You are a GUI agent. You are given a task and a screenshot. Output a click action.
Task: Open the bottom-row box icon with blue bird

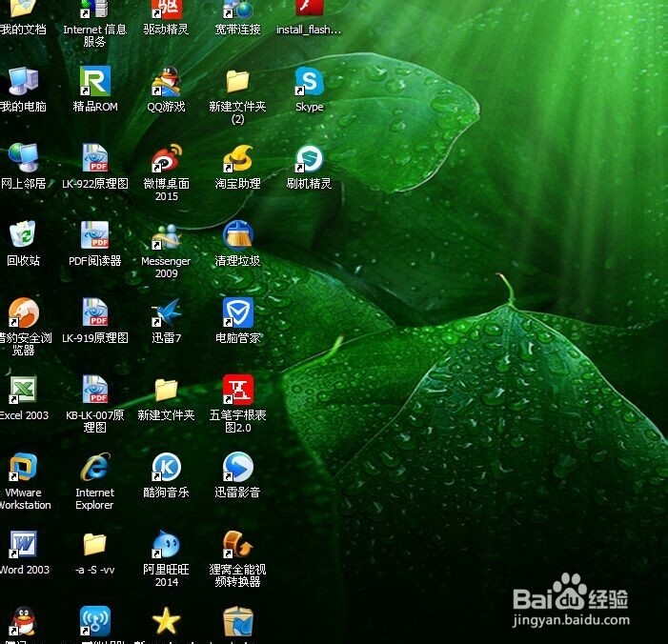point(237,621)
